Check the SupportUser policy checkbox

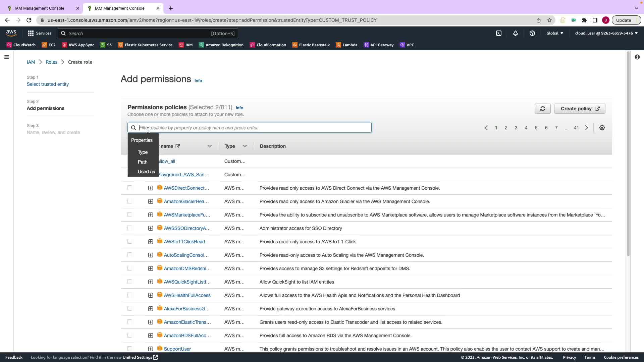tap(130, 349)
